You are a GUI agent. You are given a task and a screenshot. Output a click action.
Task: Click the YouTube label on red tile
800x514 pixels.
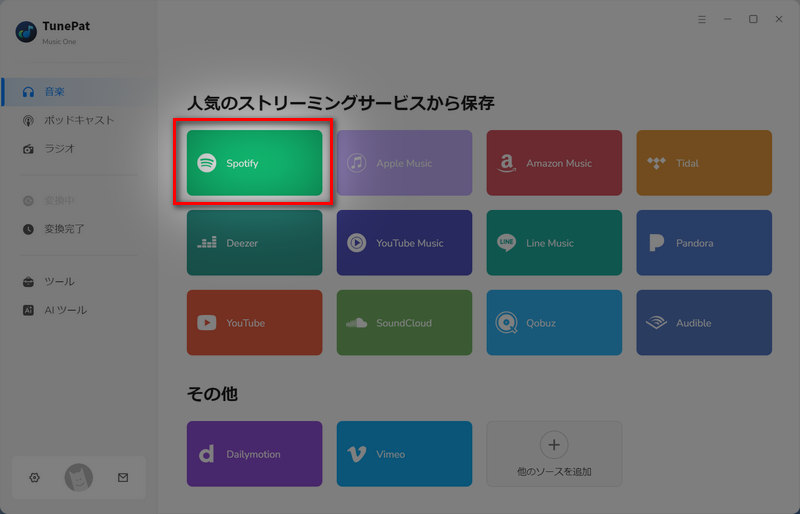pyautogui.click(x=245, y=323)
